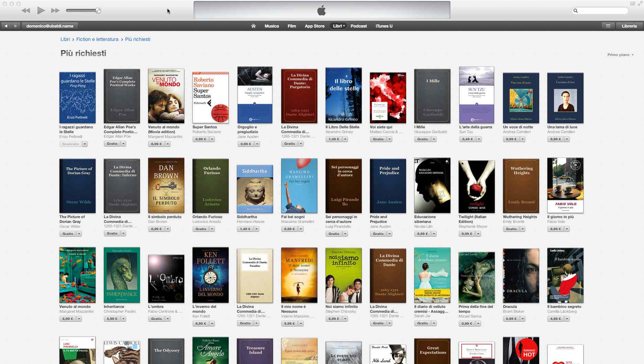Screen dimensions: 644x364
Task: Open The Picture of Dorian Gray title
Action: [72, 219]
